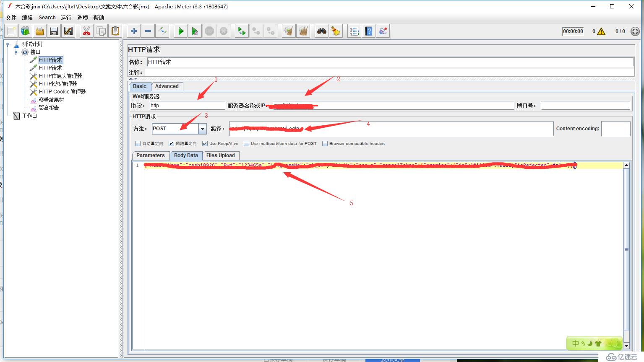644x362 pixels.
Task: Click the circular thread status icon
Action: tap(635, 31)
